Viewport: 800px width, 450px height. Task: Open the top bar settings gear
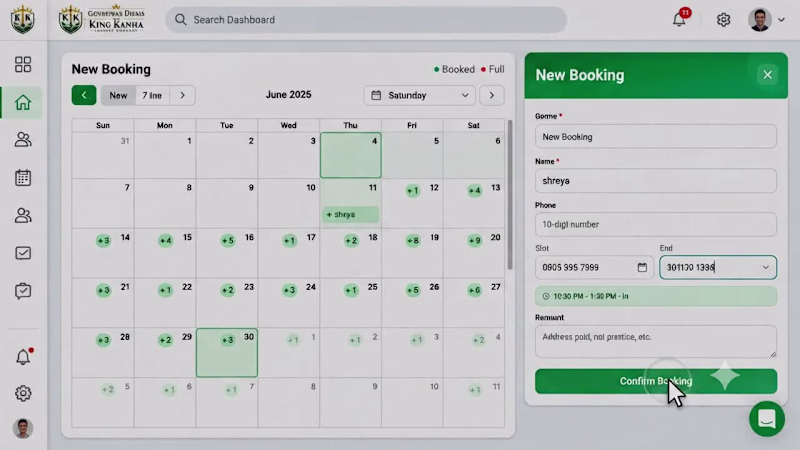723,20
